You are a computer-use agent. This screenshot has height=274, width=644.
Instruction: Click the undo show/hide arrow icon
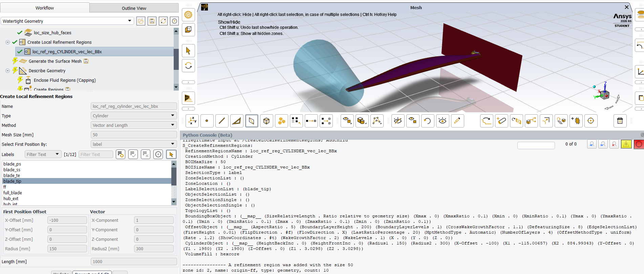[x=428, y=121]
